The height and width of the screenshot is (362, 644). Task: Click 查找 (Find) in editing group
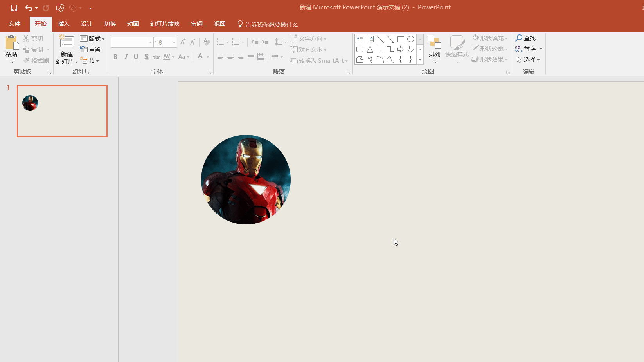tap(525, 38)
